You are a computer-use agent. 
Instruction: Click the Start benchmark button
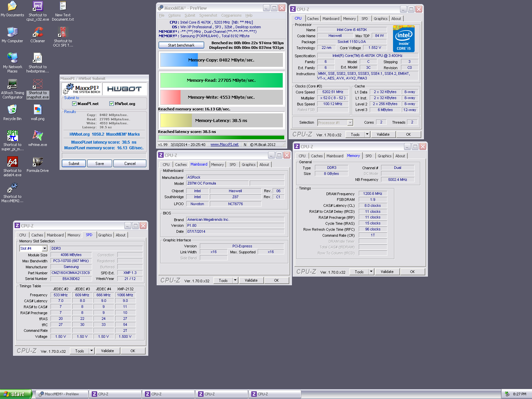[x=181, y=45]
